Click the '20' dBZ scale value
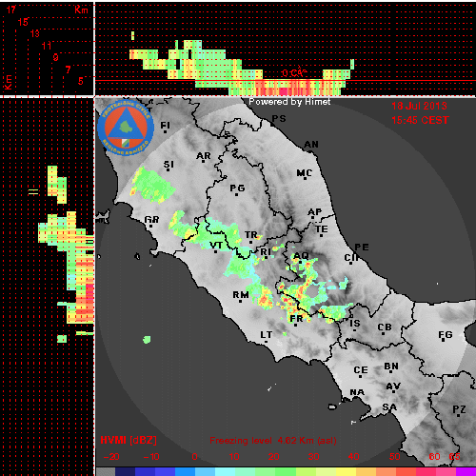476x476 pixels. 273,457
